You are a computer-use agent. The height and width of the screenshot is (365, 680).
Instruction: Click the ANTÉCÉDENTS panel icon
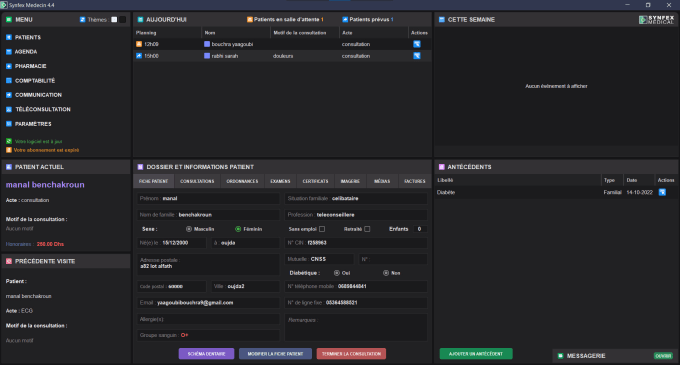[441, 167]
